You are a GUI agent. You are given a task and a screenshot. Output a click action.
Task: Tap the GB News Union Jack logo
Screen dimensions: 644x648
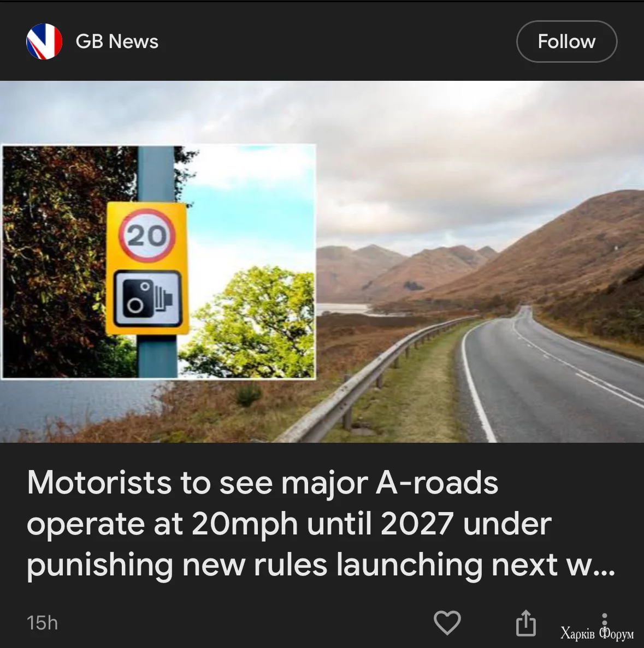click(x=44, y=41)
